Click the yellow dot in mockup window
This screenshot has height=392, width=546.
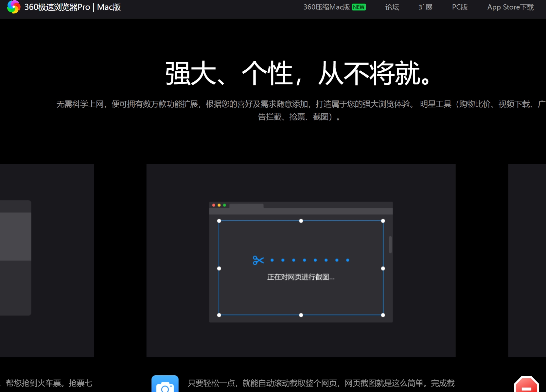click(219, 205)
